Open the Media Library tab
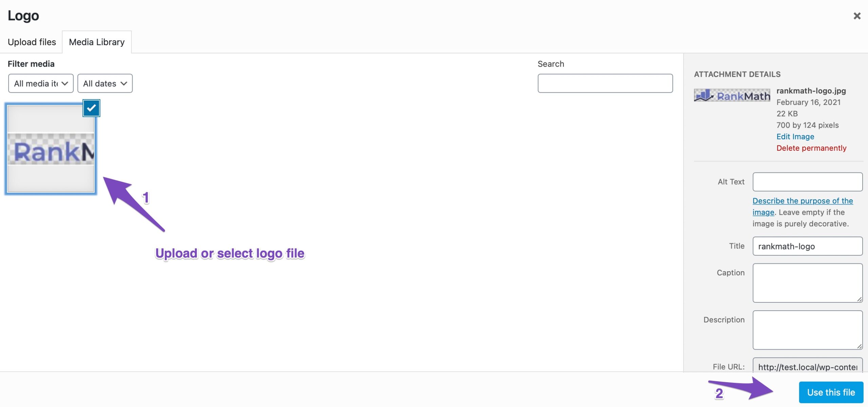The height and width of the screenshot is (407, 868). tap(97, 42)
